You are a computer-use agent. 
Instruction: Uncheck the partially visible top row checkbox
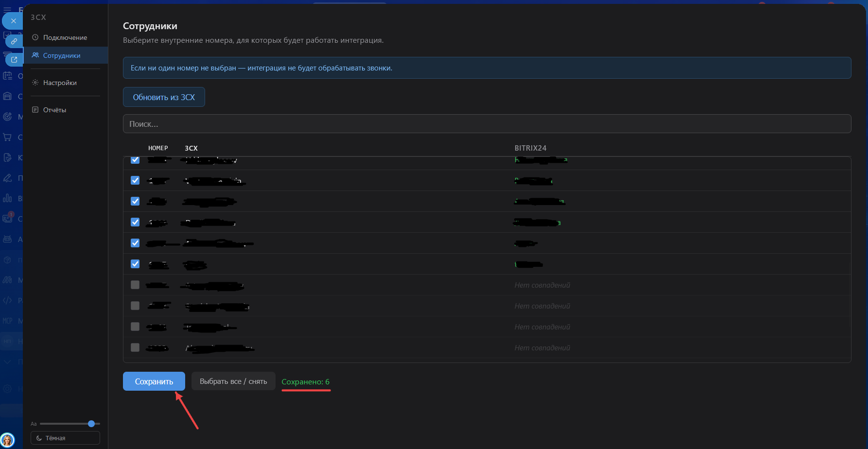pyautogui.click(x=135, y=160)
